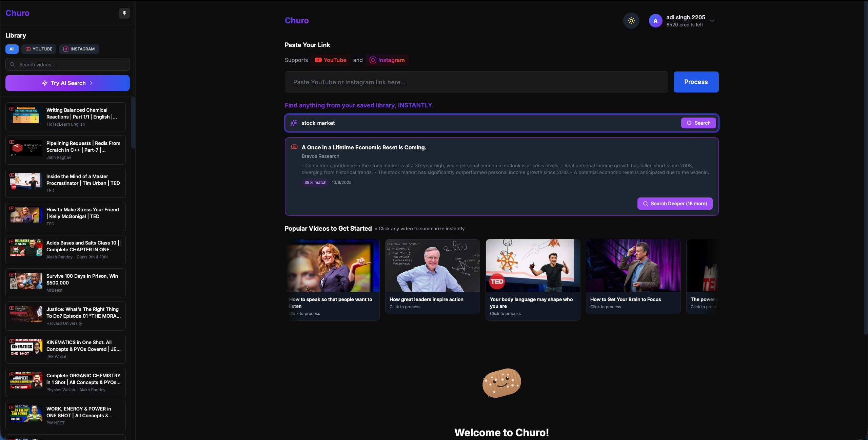Expand the account dropdown chevron
868x440 pixels.
pos(712,21)
